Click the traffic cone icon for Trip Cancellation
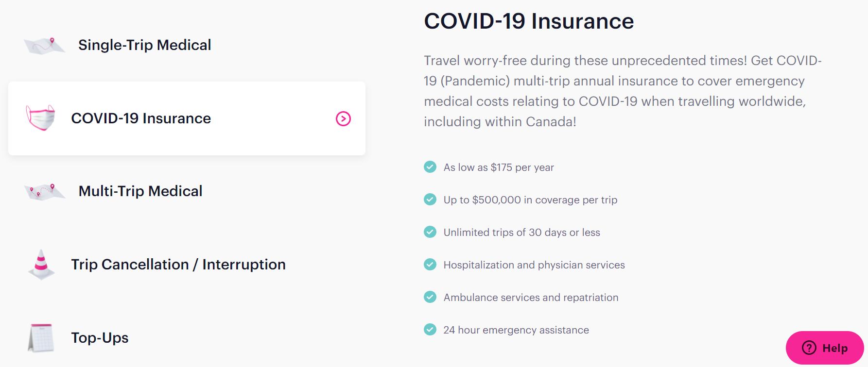Image resolution: width=868 pixels, height=367 pixels. [41, 265]
